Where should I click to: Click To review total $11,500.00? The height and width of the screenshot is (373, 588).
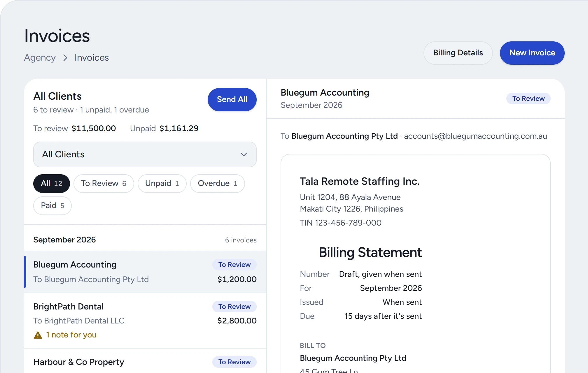click(94, 129)
